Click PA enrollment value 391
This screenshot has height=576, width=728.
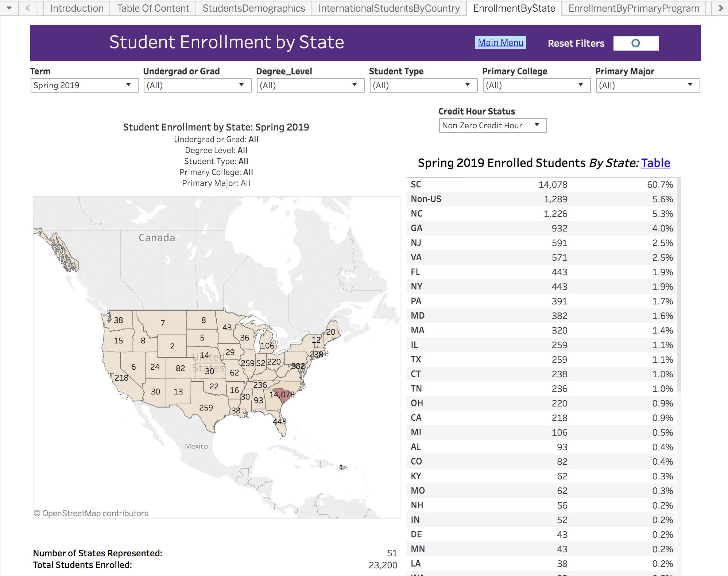click(559, 301)
